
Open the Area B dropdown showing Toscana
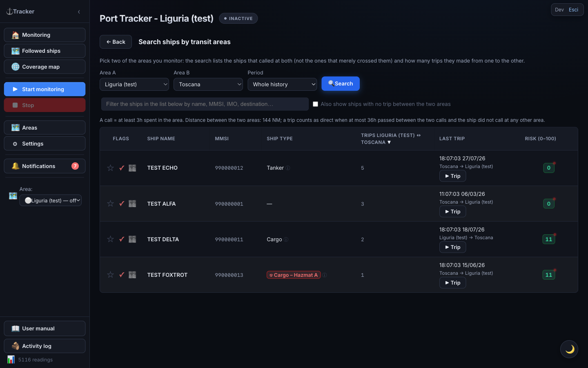(x=208, y=84)
